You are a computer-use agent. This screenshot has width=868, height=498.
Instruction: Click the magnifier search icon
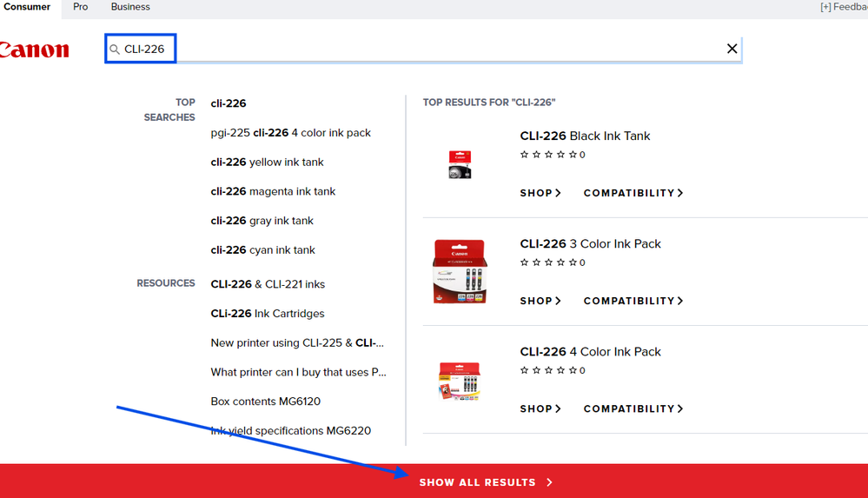(115, 50)
